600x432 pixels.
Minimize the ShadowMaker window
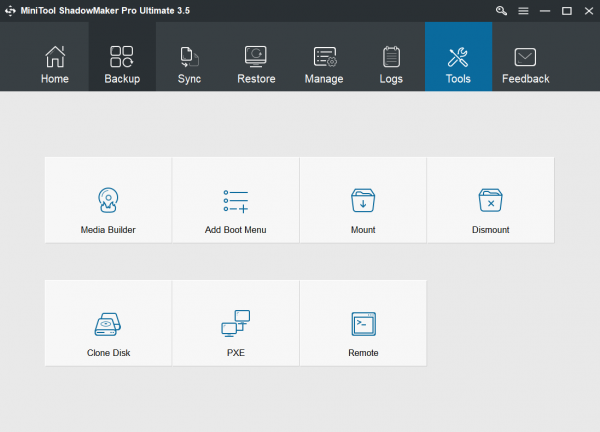(545, 10)
